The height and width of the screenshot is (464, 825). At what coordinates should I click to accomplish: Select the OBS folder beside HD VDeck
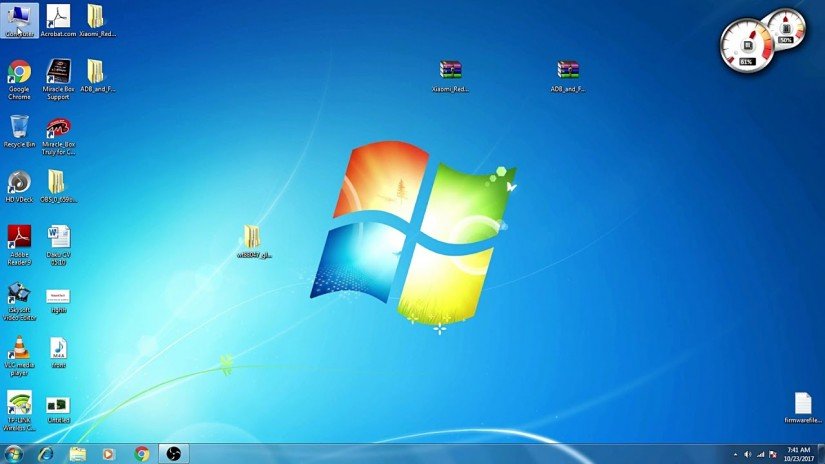[58, 186]
